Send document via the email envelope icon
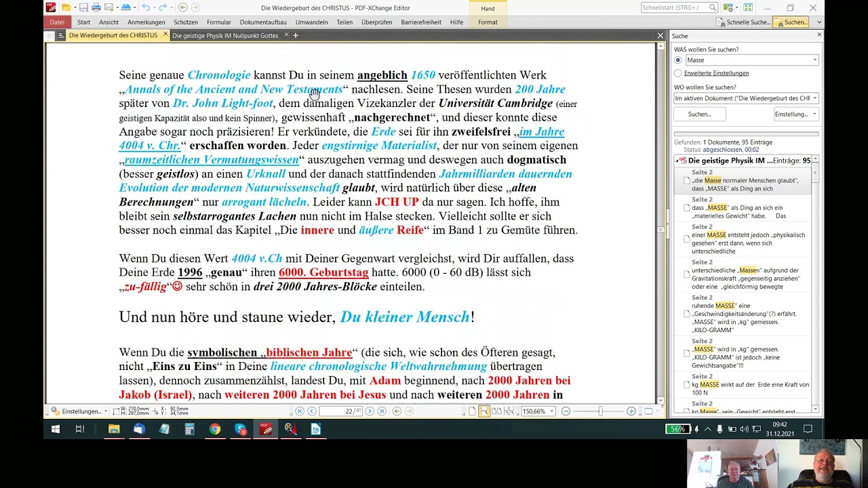 click(x=109, y=7)
